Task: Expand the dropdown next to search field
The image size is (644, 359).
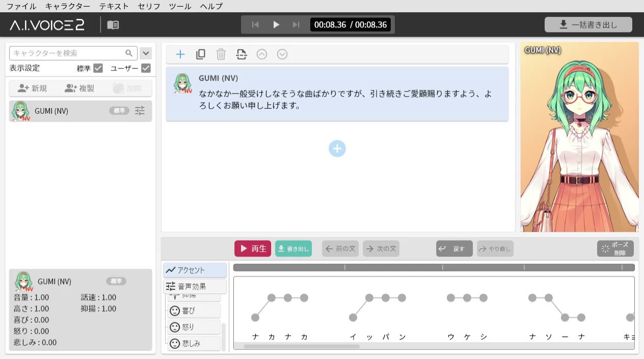Action: [146, 53]
